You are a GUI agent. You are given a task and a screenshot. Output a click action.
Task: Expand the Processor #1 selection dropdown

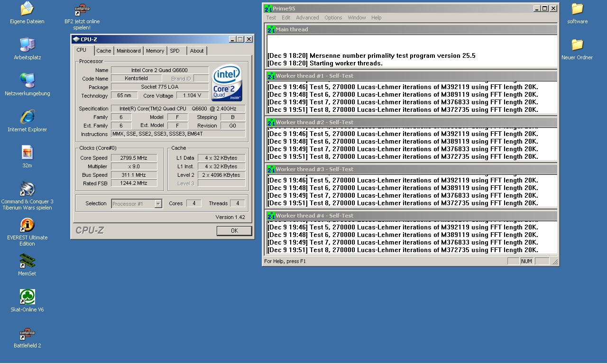tap(158, 204)
